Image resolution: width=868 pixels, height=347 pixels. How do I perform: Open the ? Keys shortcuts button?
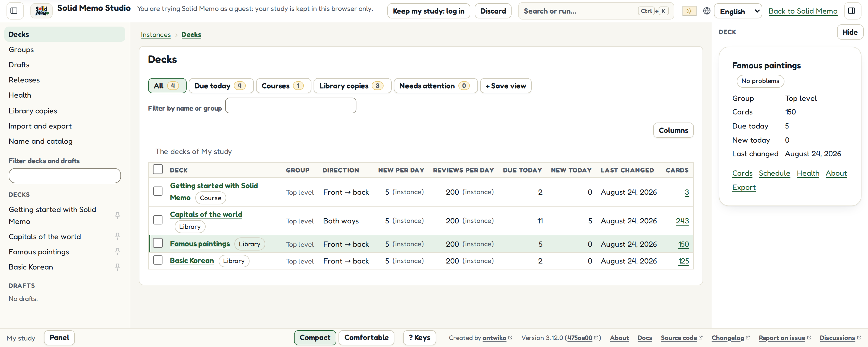coord(419,338)
